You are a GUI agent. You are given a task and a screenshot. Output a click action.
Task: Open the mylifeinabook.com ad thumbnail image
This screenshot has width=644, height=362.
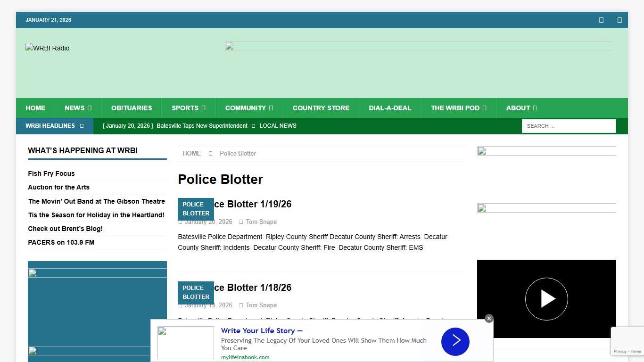point(185,342)
